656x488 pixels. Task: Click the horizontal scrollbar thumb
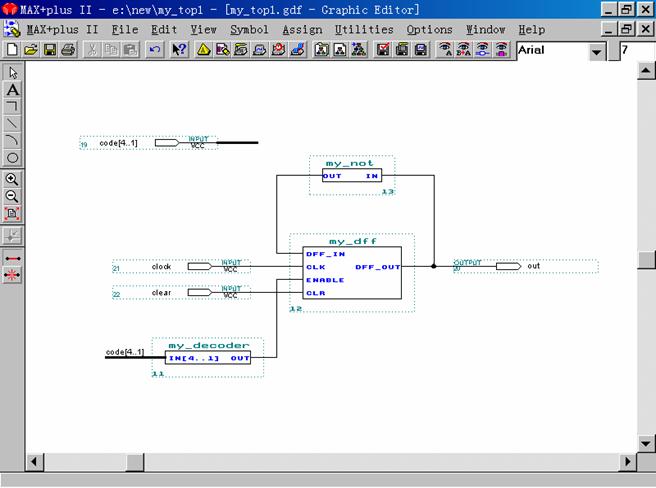pyautogui.click(x=135, y=462)
